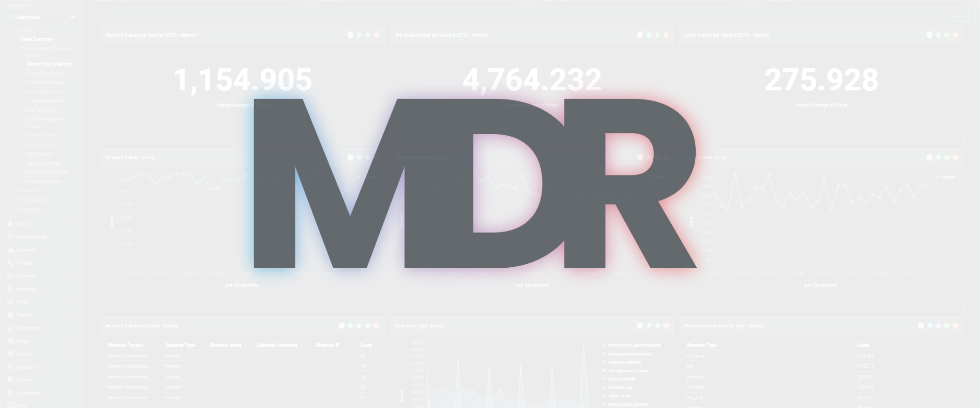Click purple export icon on Performance Events by Type

coord(938,326)
